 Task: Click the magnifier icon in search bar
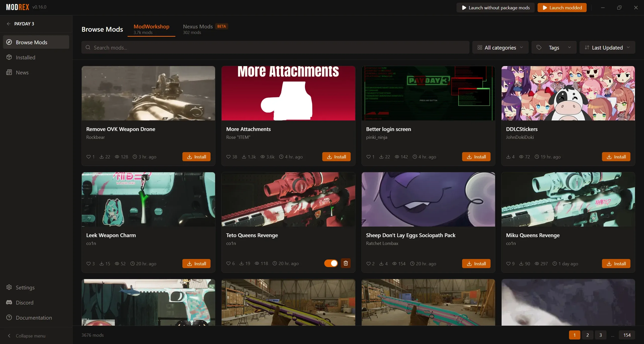click(88, 48)
